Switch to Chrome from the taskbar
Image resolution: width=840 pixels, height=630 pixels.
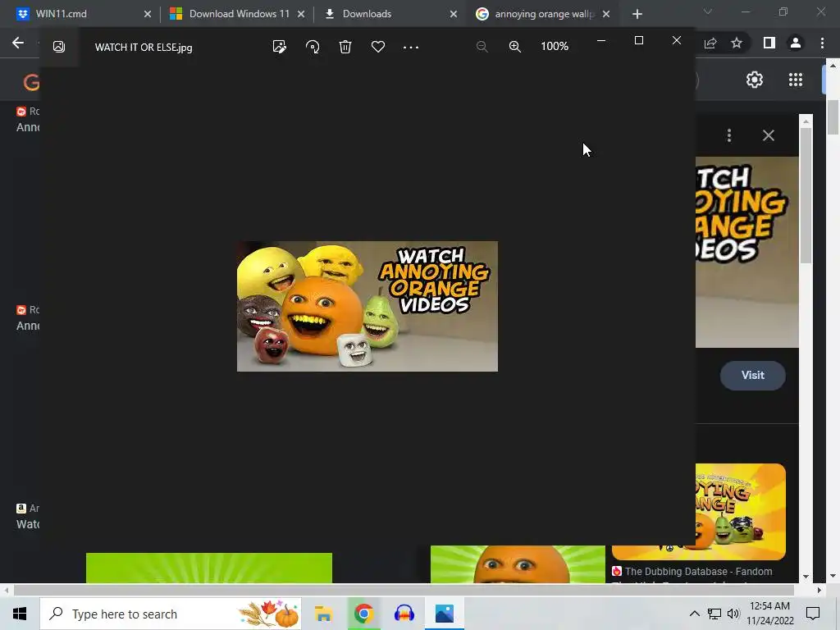363,614
